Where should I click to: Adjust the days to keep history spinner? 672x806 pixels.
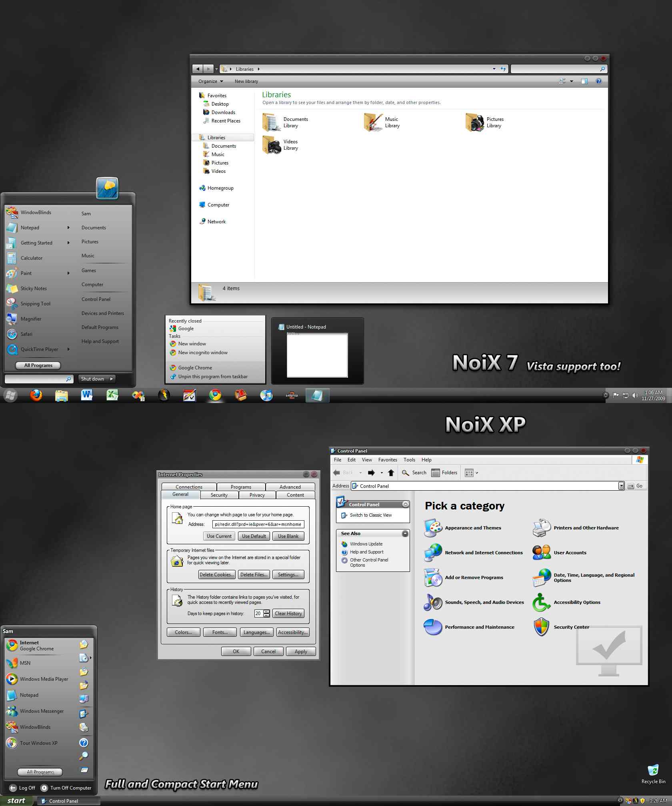click(266, 614)
